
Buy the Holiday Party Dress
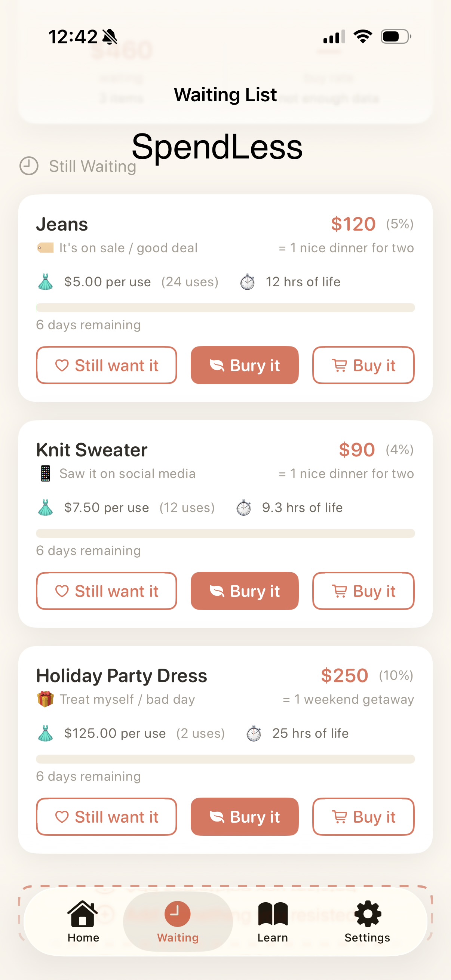363,816
